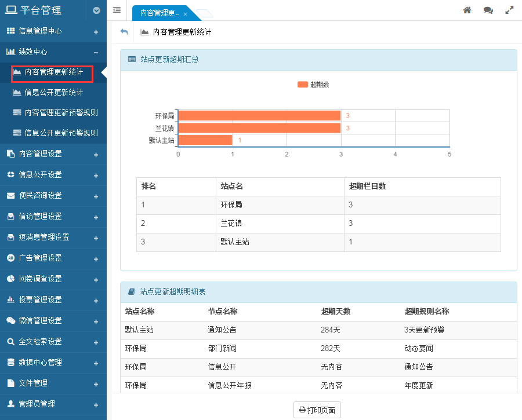Click the 全文检索设置 search icon
Image resolution: width=522 pixels, height=420 pixels.
click(x=10, y=341)
